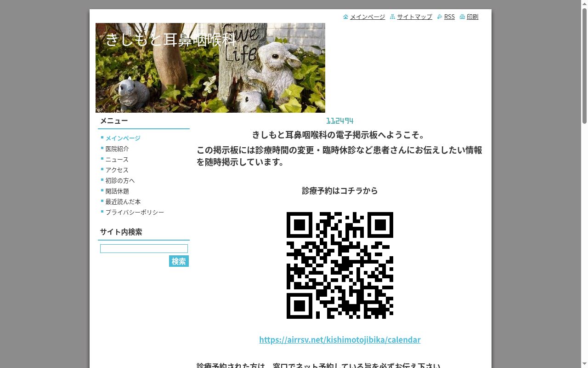Focus the site search input field
The height and width of the screenshot is (368, 588).
144,249
